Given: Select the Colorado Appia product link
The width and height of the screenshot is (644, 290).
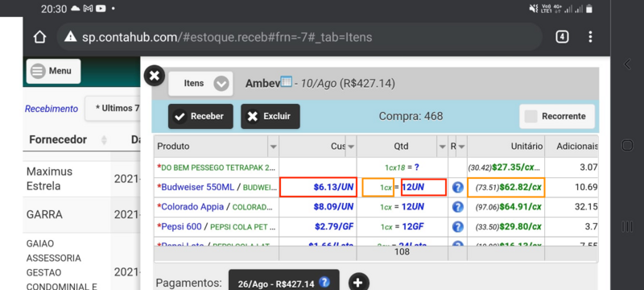Looking at the screenshot, I should click(192, 206).
